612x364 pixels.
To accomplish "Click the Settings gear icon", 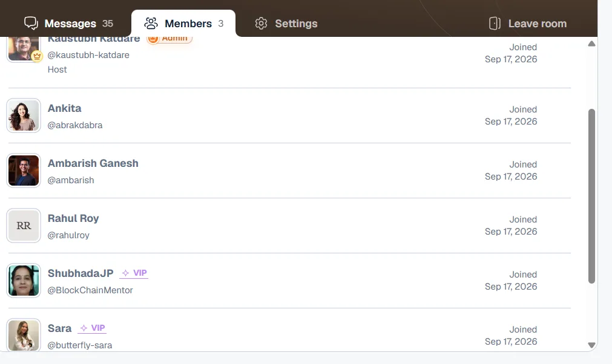I will point(261,24).
